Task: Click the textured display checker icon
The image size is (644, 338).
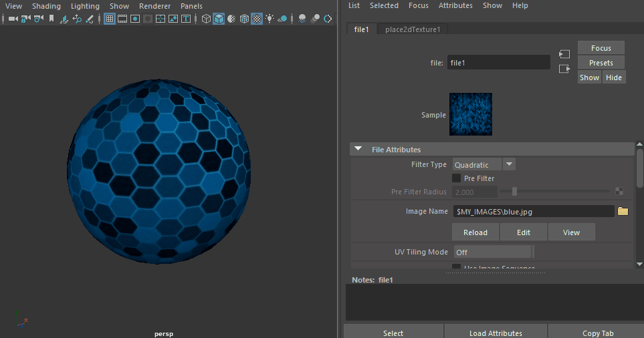Action: tap(257, 19)
